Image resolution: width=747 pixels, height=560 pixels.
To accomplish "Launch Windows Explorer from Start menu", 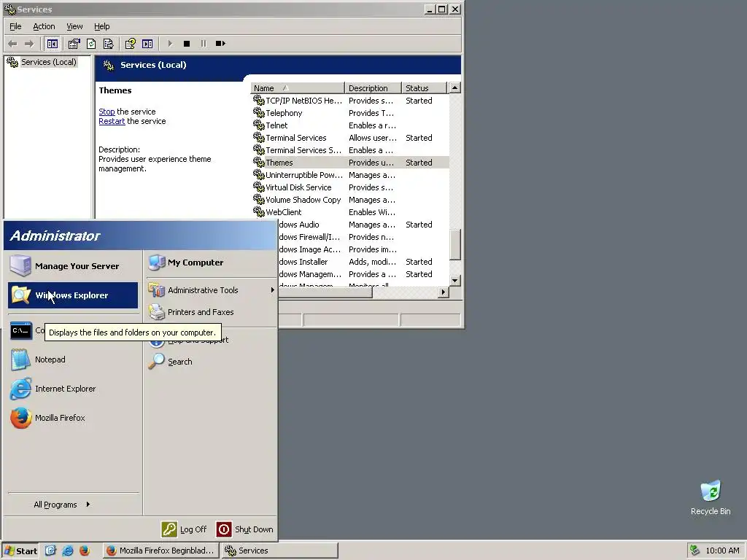I will [x=73, y=295].
